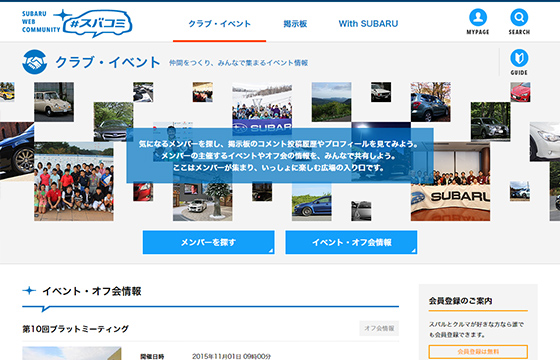Click the イベント・オフ会情報 button
560x360 pixels.
coord(351,242)
